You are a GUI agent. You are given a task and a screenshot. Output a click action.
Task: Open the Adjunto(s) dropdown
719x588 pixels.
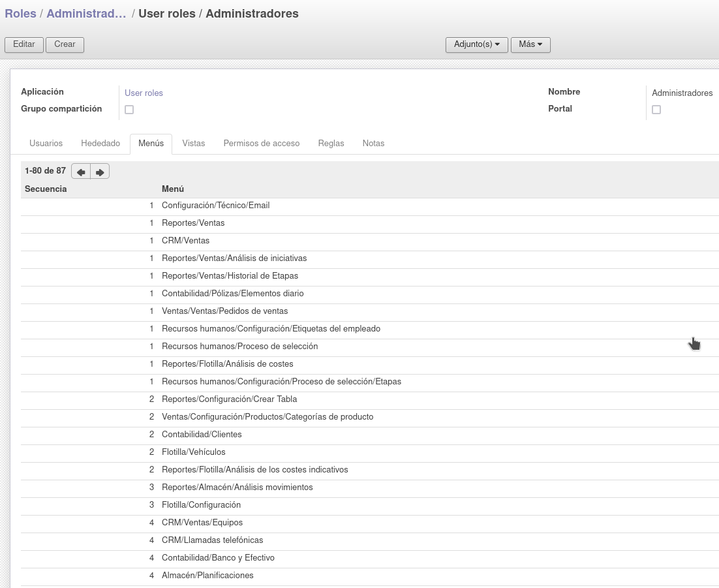click(476, 44)
